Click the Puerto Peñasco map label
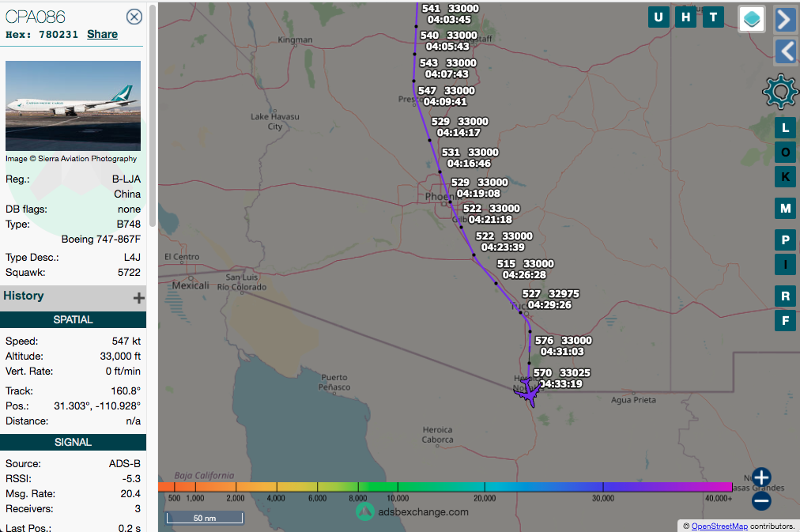The image size is (800, 532). click(x=334, y=382)
